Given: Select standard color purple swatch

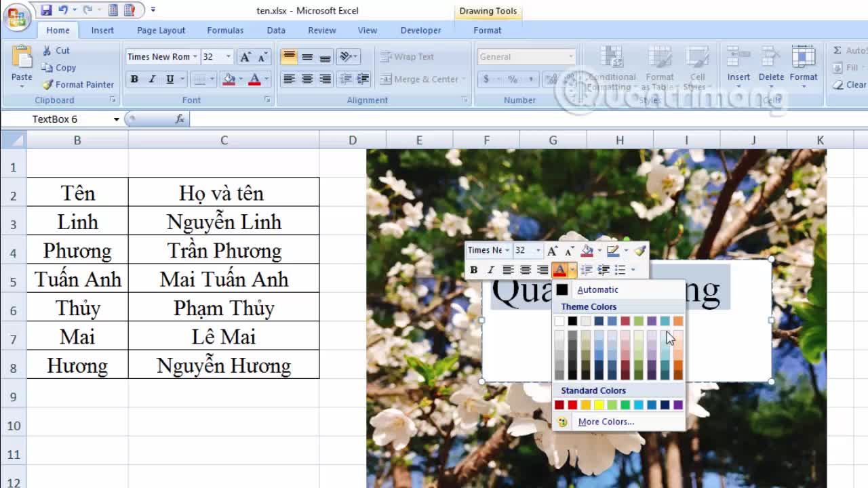Looking at the screenshot, I should pos(678,405).
